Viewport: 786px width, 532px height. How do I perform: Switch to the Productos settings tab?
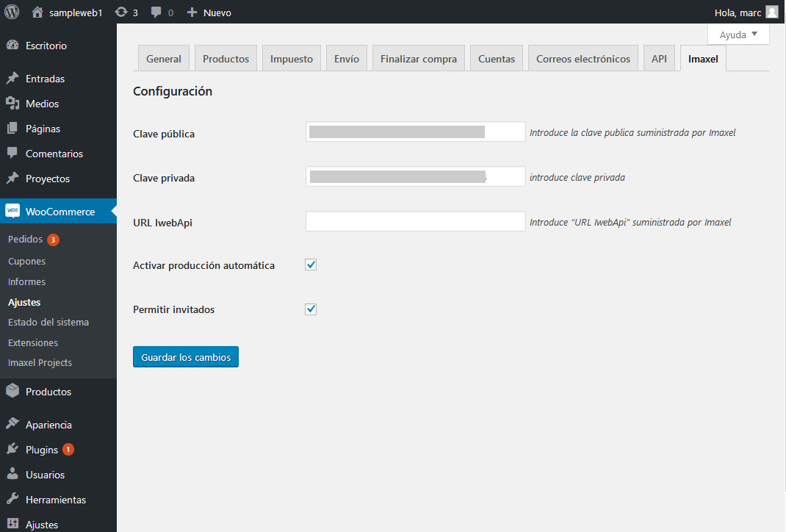point(226,59)
